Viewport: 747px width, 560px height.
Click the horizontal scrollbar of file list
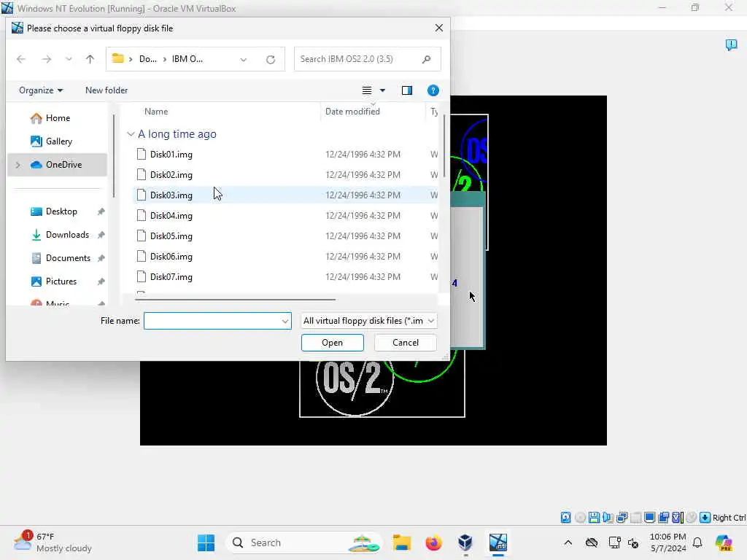click(236, 300)
